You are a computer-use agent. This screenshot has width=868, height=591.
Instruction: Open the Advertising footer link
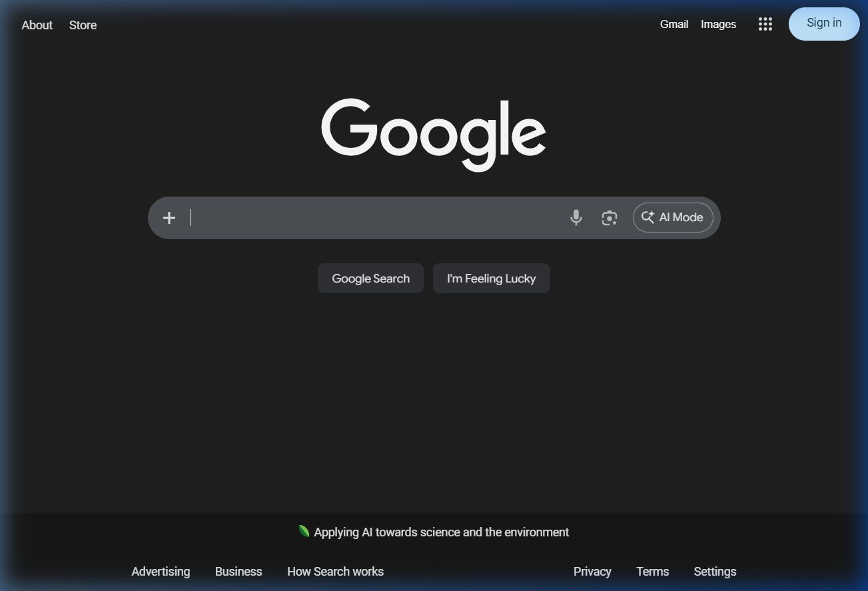tap(161, 571)
